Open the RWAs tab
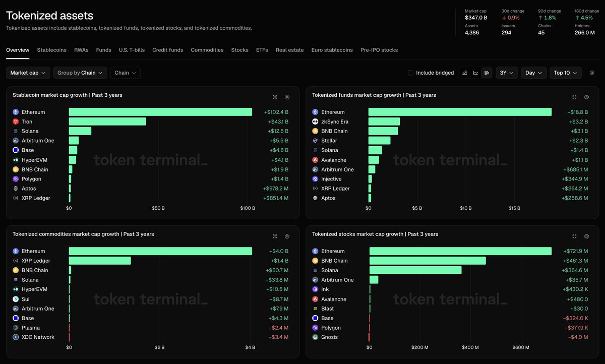605x364 pixels. point(81,50)
